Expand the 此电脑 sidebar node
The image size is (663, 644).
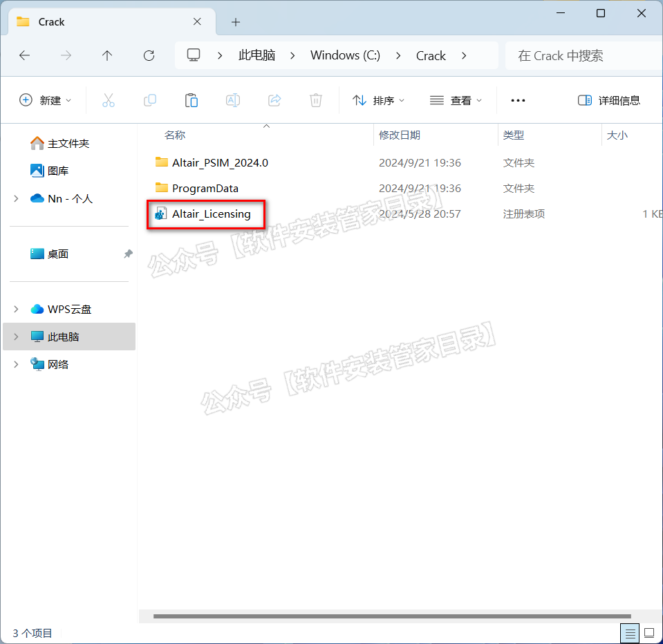(16, 337)
